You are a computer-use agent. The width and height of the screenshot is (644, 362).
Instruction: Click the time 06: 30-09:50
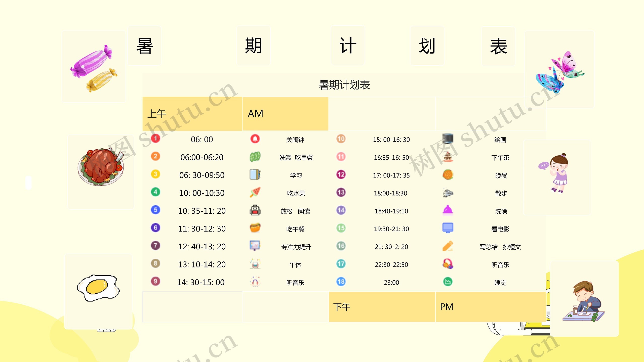click(x=202, y=175)
